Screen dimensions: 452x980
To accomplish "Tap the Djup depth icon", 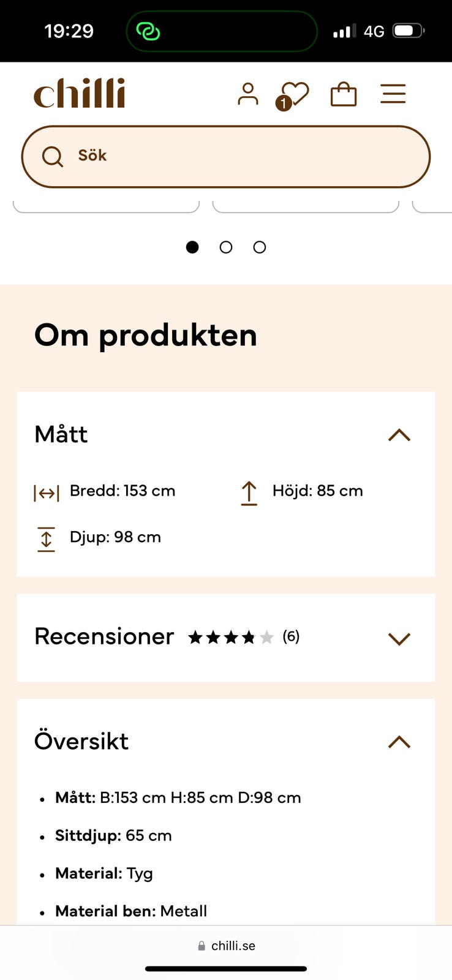I will click(47, 539).
